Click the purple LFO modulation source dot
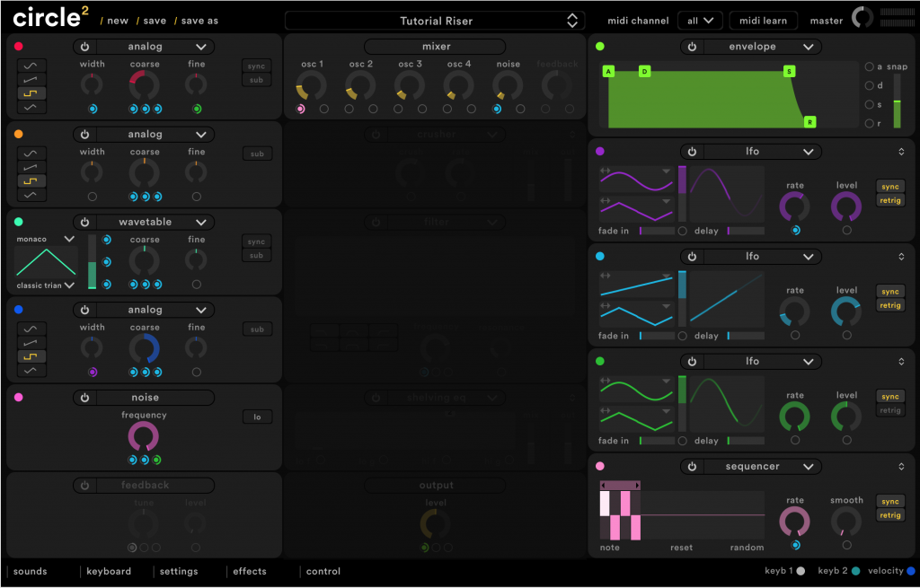This screenshot has width=920, height=588. [x=599, y=151]
